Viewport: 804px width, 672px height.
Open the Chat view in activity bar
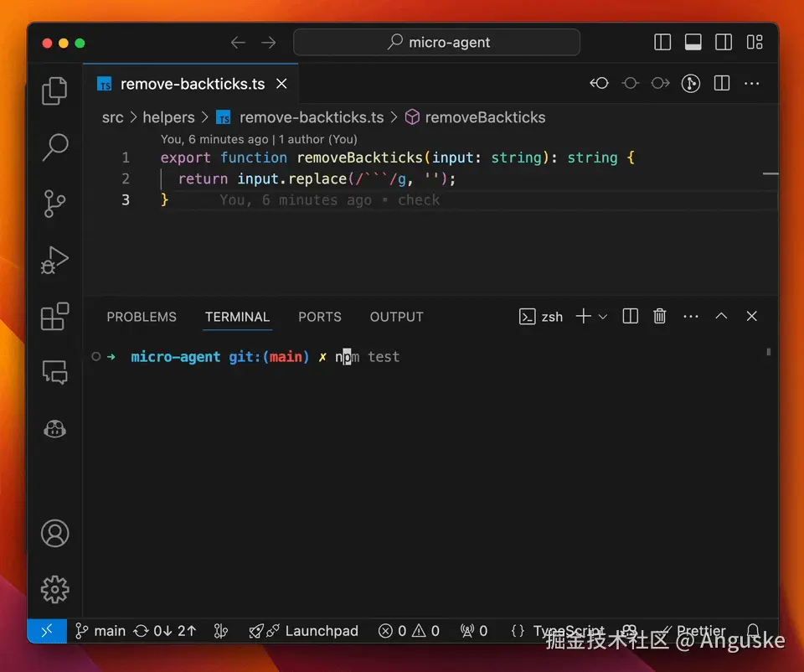click(x=54, y=372)
